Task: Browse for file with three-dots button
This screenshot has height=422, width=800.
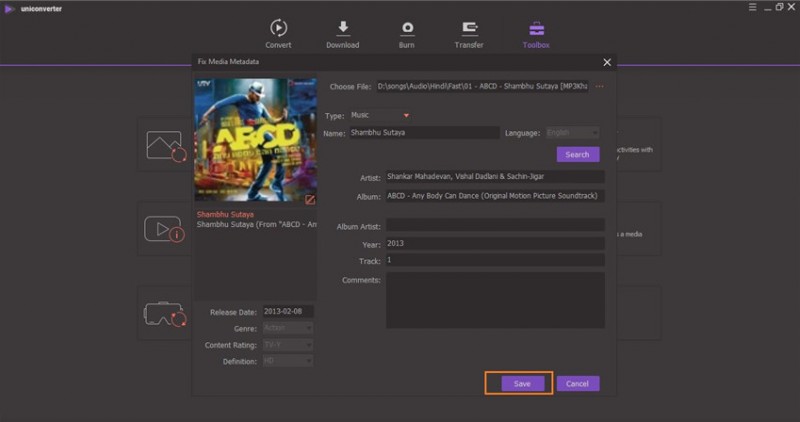Action: (599, 86)
